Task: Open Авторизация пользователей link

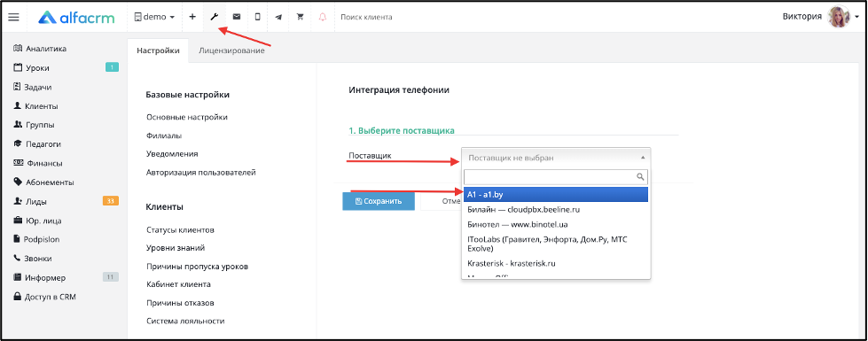Action: [x=201, y=173]
